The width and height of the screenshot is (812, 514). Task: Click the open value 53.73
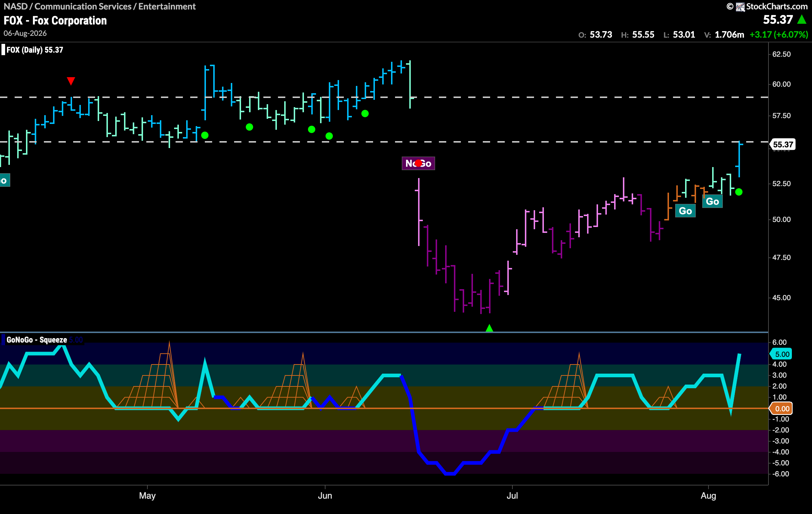click(x=601, y=35)
